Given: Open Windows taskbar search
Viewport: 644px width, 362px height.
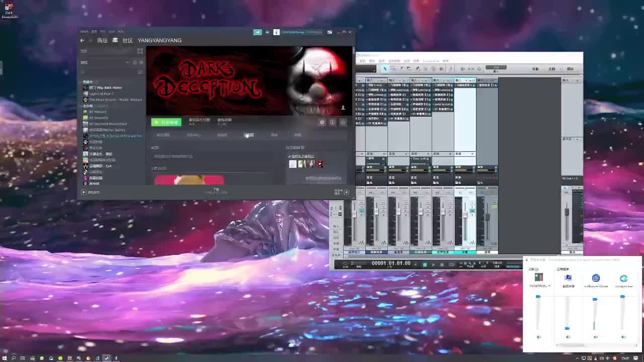Looking at the screenshot, I should 14,358.
